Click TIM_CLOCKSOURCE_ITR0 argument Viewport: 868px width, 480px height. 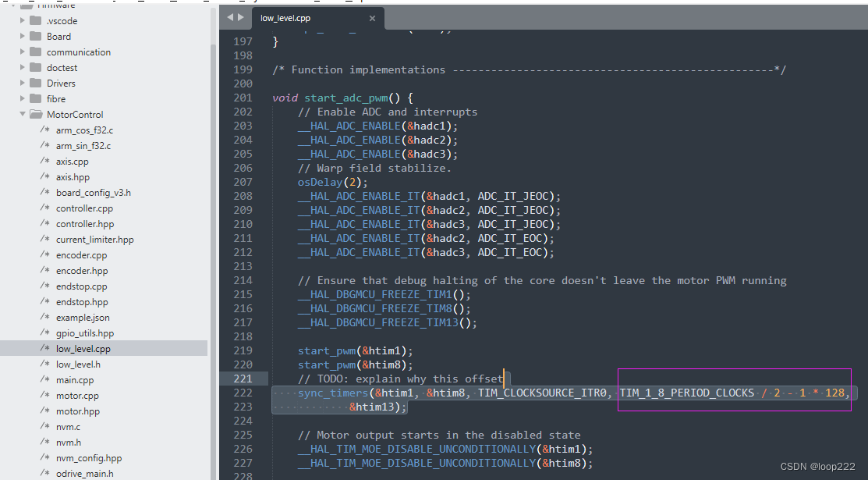click(542, 393)
